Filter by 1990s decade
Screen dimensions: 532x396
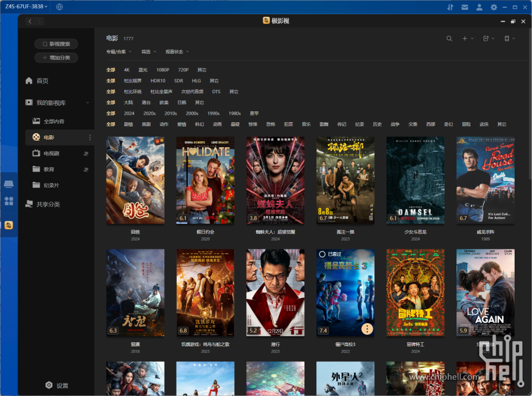[x=214, y=113]
